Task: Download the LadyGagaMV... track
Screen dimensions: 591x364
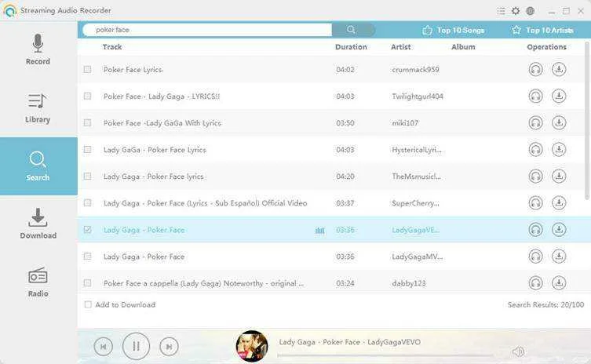Action: 559,257
